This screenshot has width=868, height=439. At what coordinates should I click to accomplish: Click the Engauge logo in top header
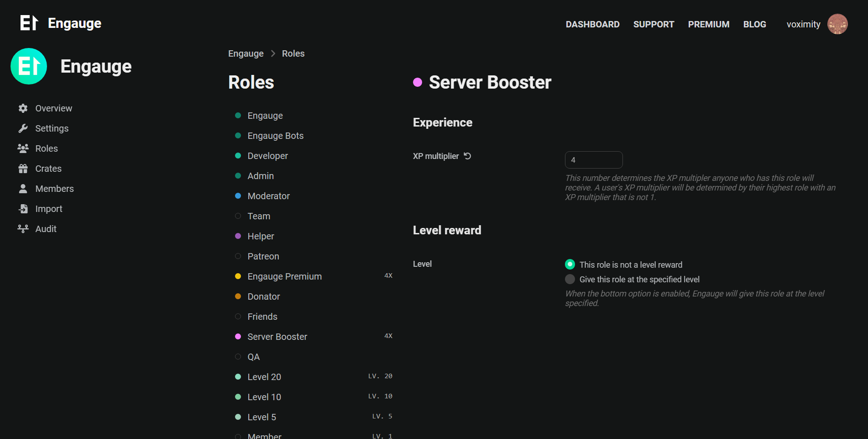[x=61, y=23]
